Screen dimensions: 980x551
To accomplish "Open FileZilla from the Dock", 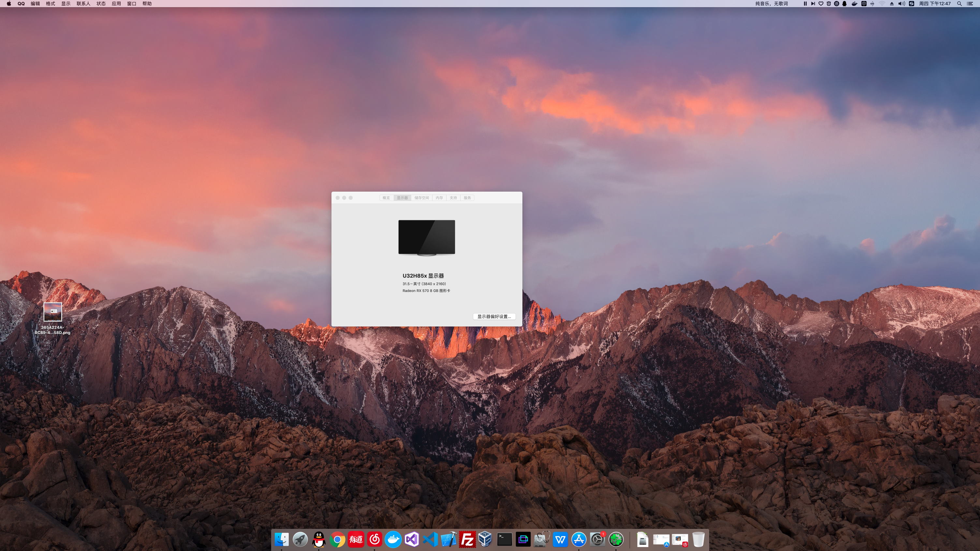I will pyautogui.click(x=467, y=539).
